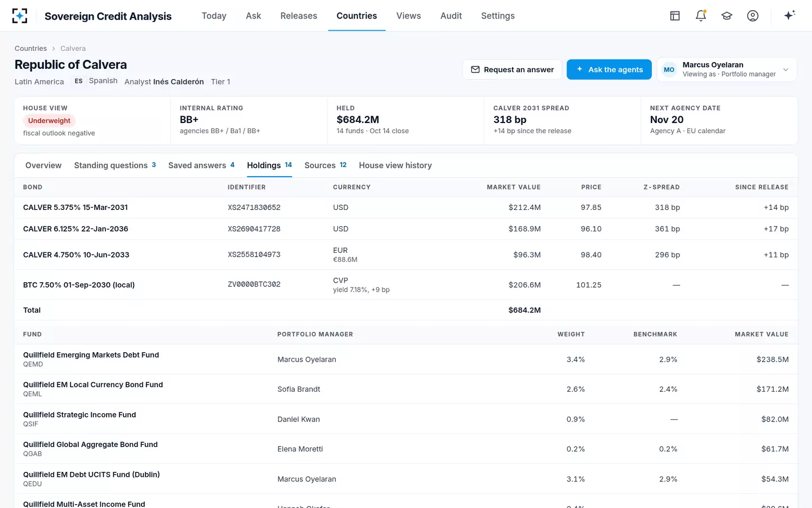The width and height of the screenshot is (812, 508).
Task: Open the Ask nav item
Action: (x=253, y=16)
